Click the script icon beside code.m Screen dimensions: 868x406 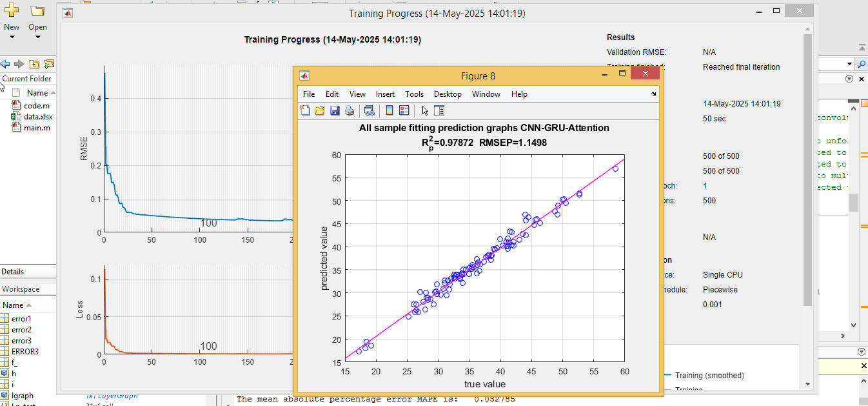click(16, 105)
